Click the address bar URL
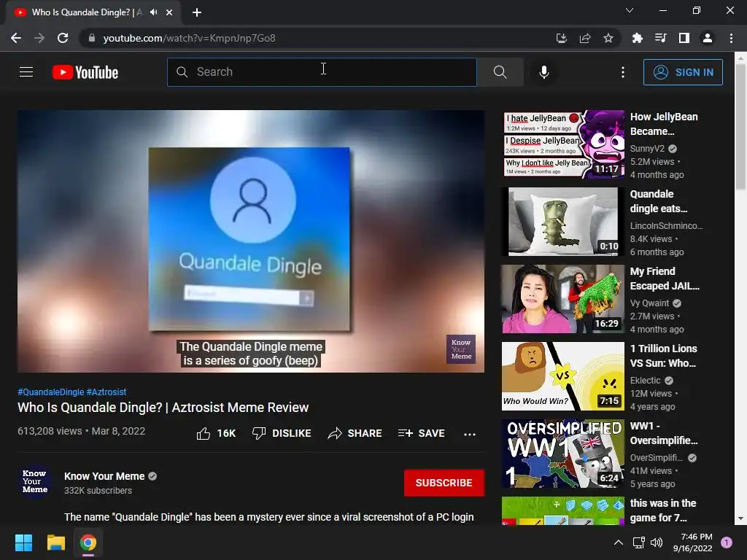This screenshot has height=560, width=747. click(189, 38)
